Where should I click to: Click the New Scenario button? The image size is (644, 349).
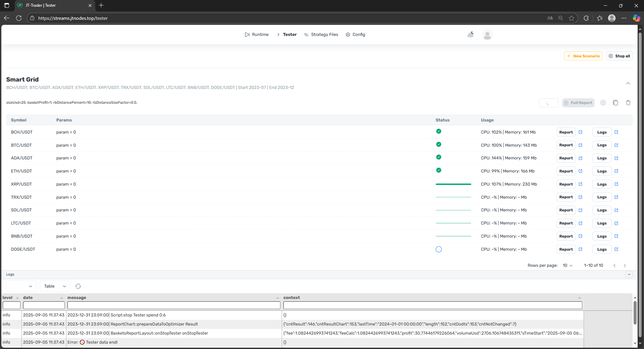click(x=583, y=56)
